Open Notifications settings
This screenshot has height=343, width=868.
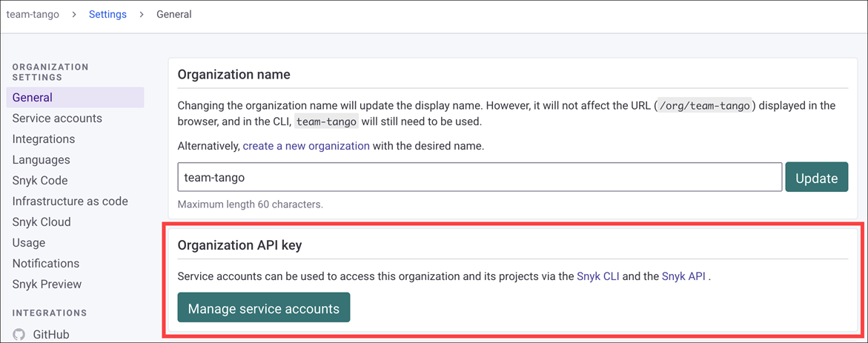tap(46, 263)
